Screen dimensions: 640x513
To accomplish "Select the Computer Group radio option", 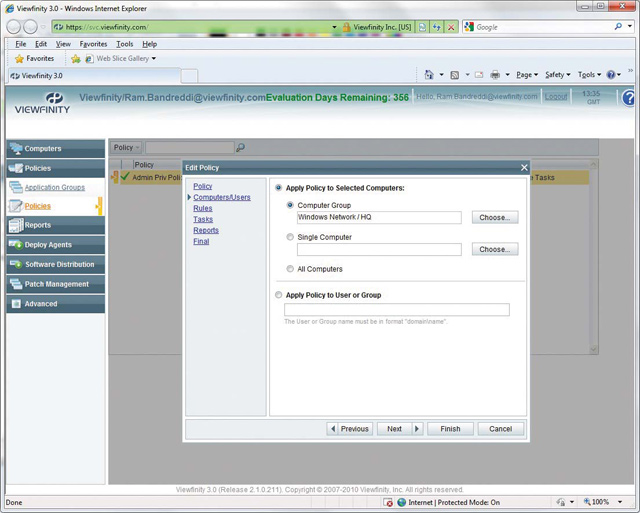I will [290, 205].
